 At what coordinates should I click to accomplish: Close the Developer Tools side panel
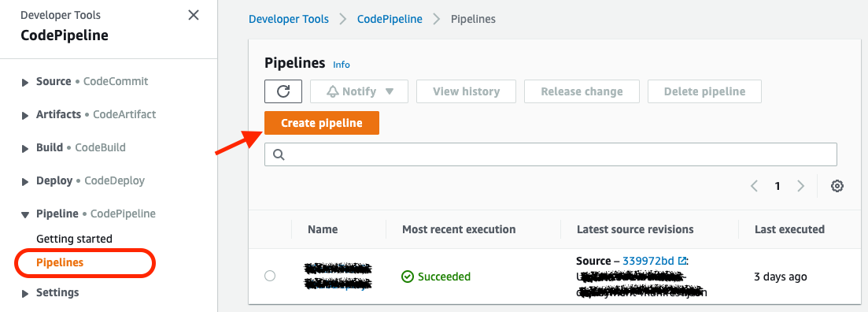(x=194, y=15)
